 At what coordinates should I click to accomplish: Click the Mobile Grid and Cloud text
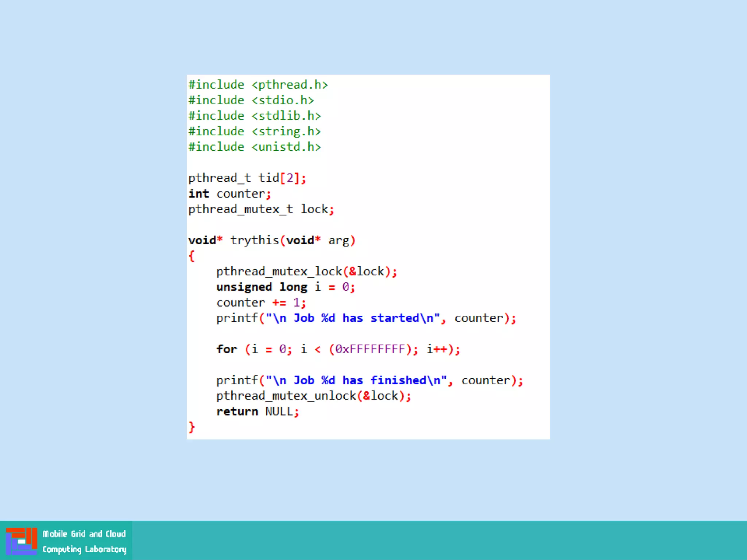click(x=84, y=534)
